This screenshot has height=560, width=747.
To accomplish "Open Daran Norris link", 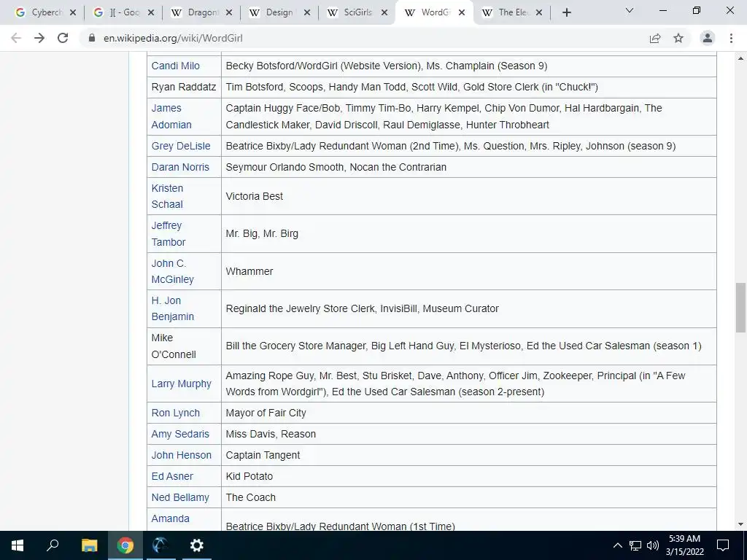I will (x=180, y=167).
